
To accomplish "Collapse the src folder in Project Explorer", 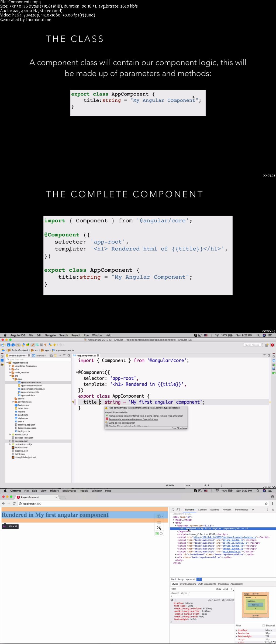I will 10,376.
